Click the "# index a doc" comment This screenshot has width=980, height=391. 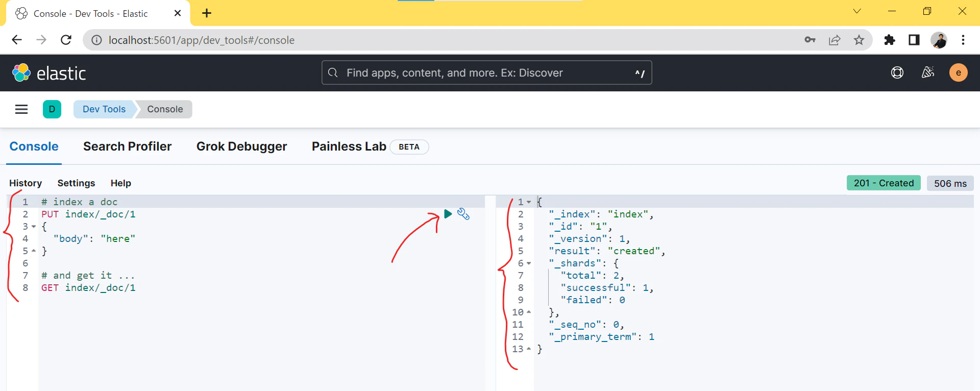pos(80,202)
